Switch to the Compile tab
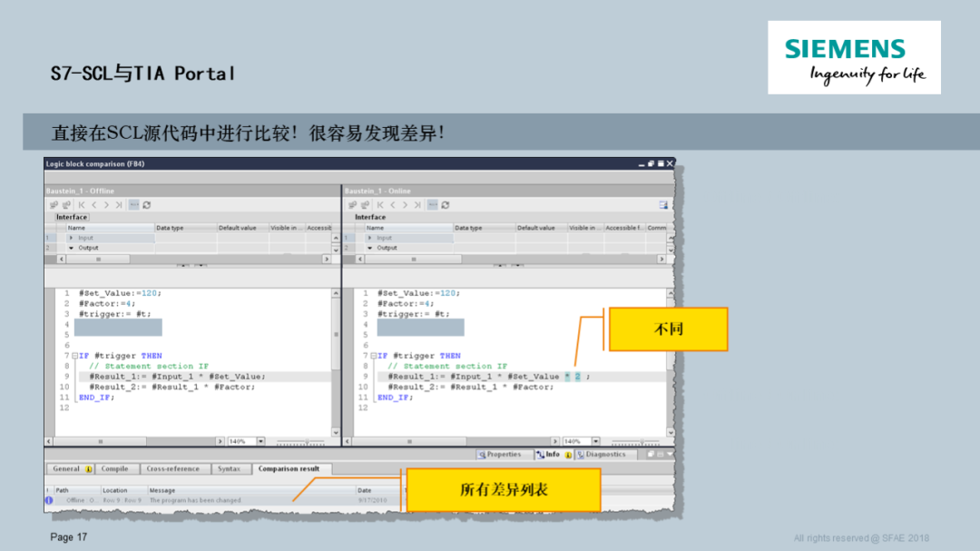The width and height of the screenshot is (980, 551). click(x=115, y=469)
